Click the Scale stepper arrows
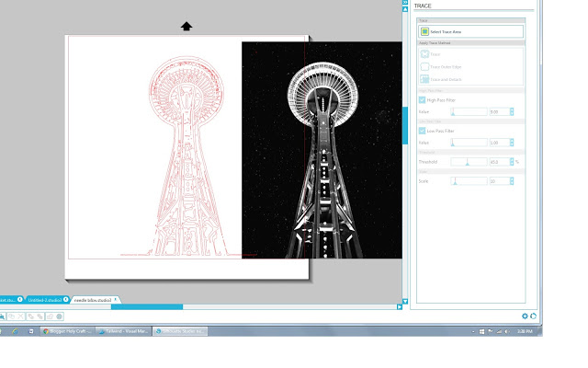 click(512, 181)
